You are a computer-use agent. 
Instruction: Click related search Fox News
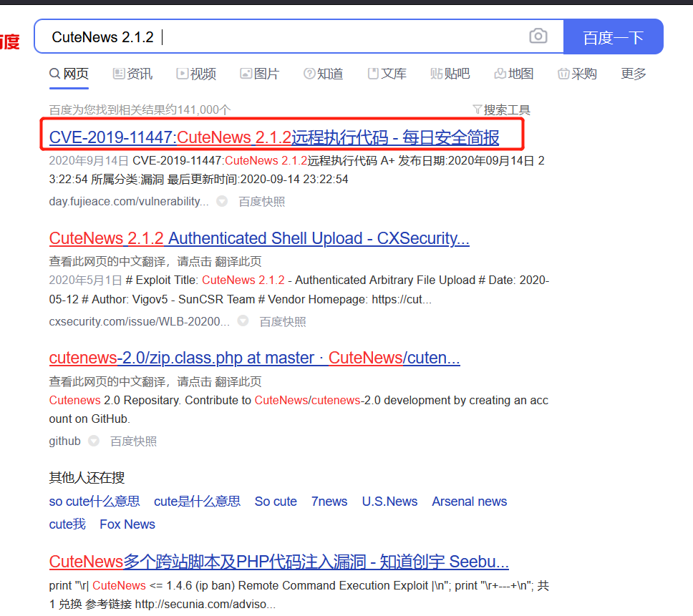click(x=127, y=524)
